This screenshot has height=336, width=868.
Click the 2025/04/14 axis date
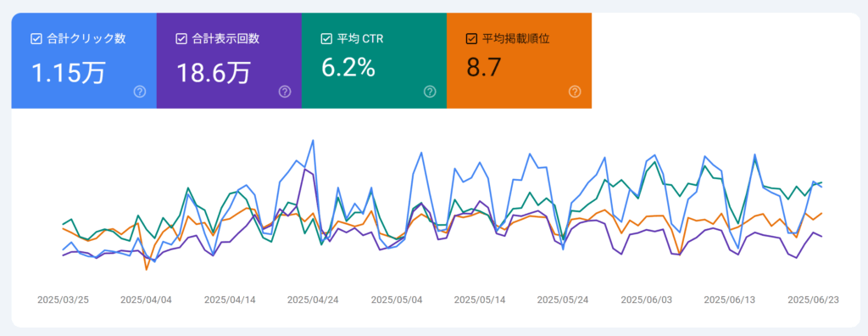tap(230, 300)
